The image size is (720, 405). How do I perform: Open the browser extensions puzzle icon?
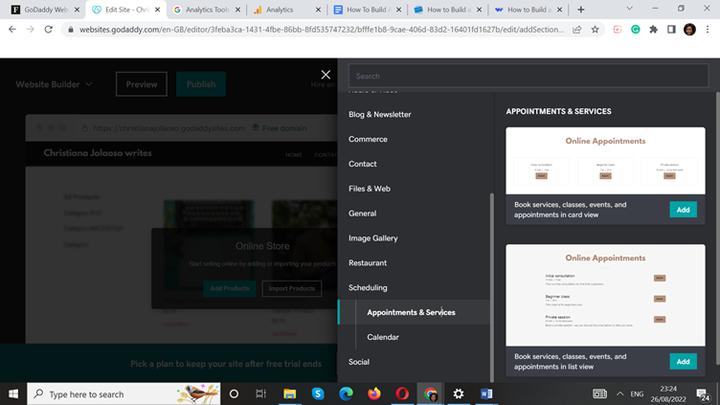pos(653,30)
